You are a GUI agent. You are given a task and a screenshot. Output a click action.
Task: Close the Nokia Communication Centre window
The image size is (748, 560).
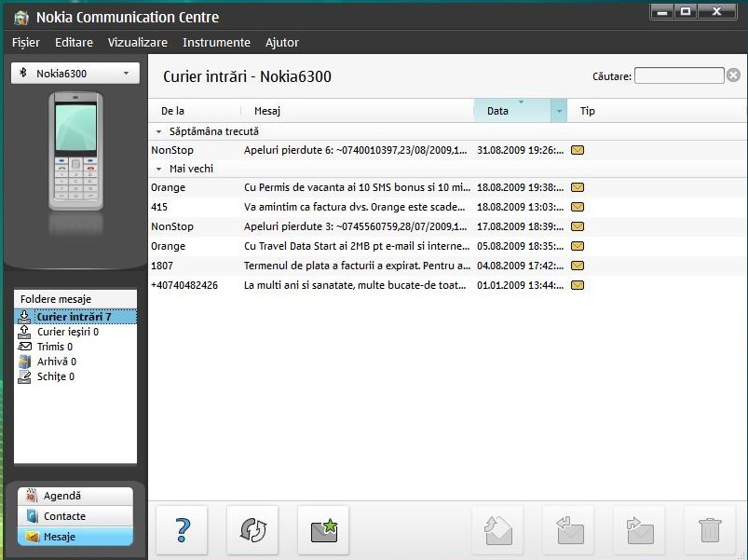click(717, 11)
